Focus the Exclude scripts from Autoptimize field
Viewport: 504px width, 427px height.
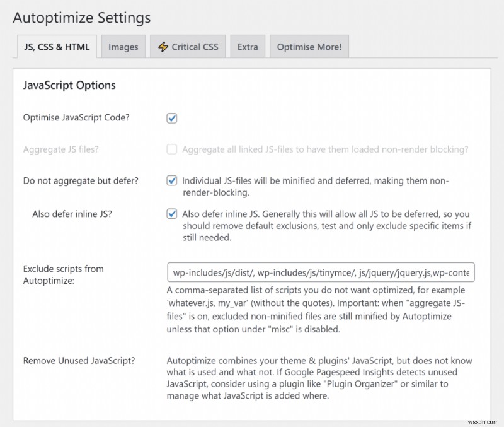click(321, 272)
